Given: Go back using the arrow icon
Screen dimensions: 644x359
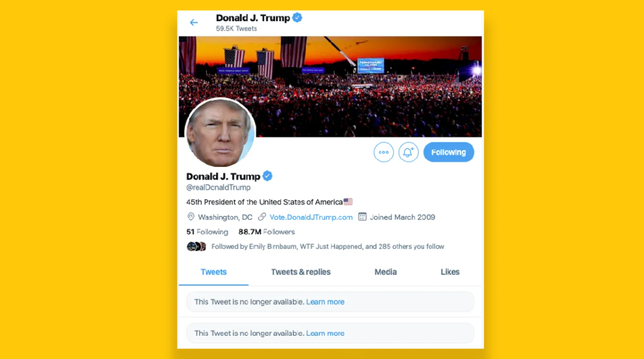Looking at the screenshot, I should (x=194, y=23).
